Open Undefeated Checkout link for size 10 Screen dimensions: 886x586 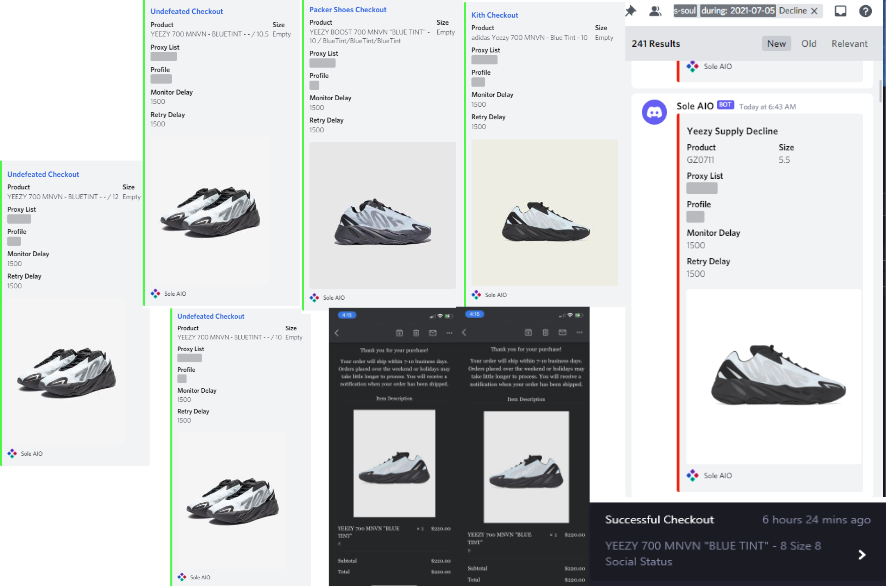coord(211,316)
